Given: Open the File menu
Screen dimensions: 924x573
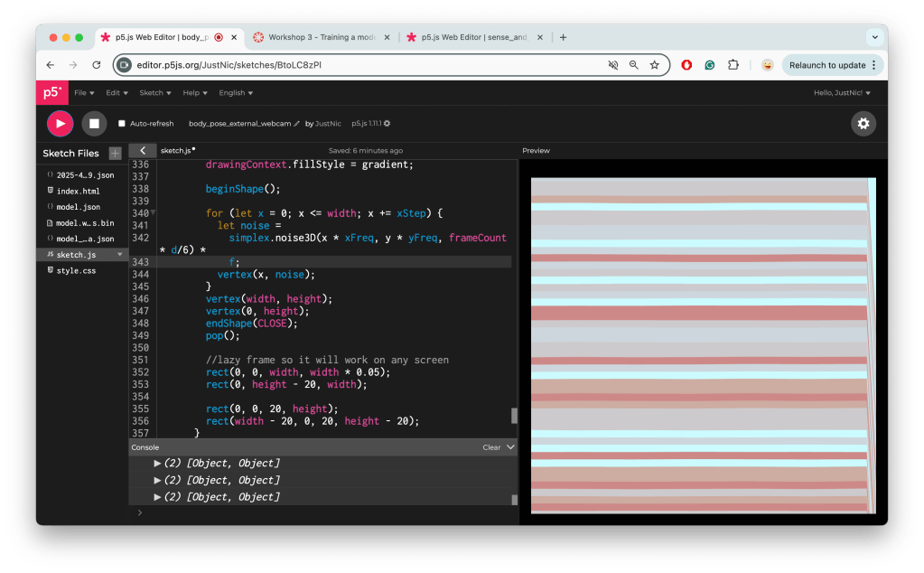Looking at the screenshot, I should pos(83,93).
